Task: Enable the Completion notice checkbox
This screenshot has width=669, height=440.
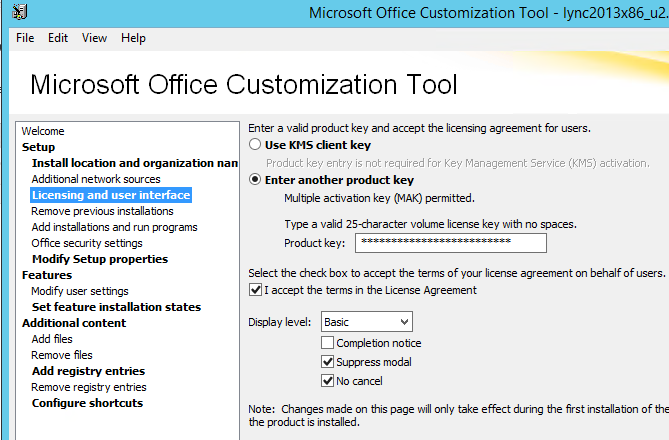Action: [327, 343]
